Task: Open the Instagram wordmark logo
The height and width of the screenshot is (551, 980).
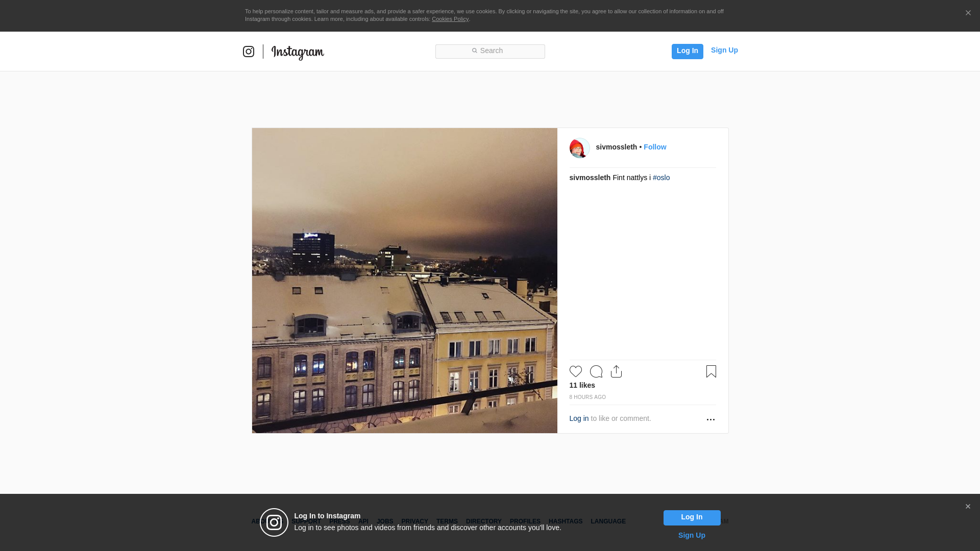Action: [x=298, y=53]
